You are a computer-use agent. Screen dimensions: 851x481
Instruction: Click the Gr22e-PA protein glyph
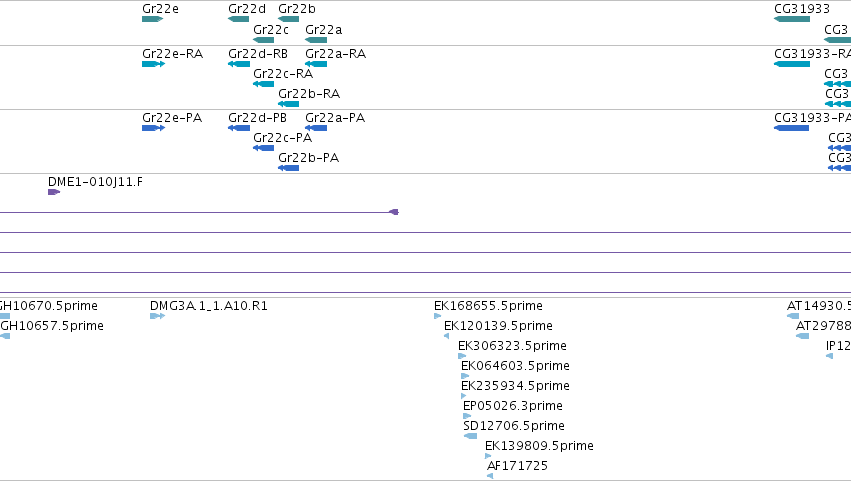point(154,128)
